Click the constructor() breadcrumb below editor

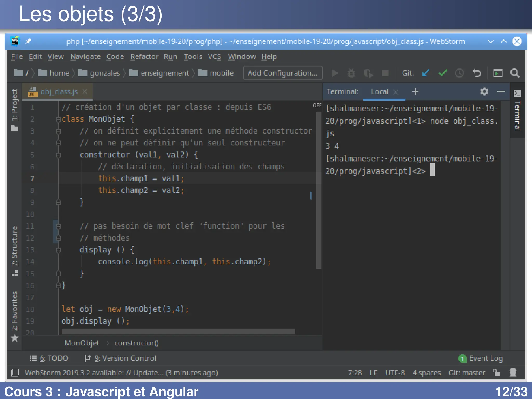click(137, 343)
